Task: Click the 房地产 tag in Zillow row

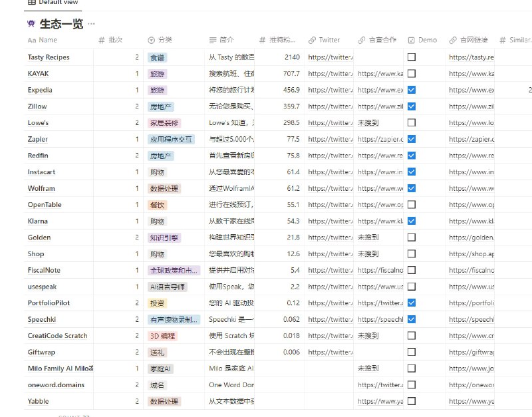Action: [x=161, y=106]
